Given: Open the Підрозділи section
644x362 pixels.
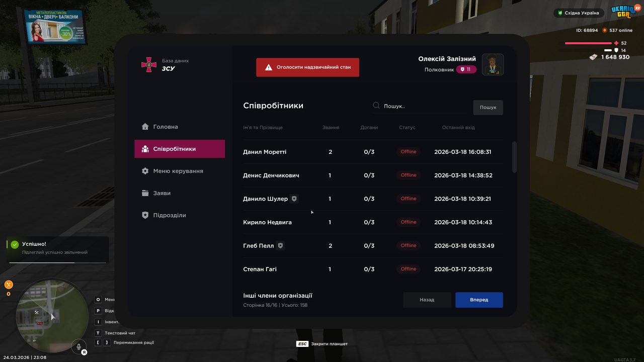Looking at the screenshot, I should 180,215.
